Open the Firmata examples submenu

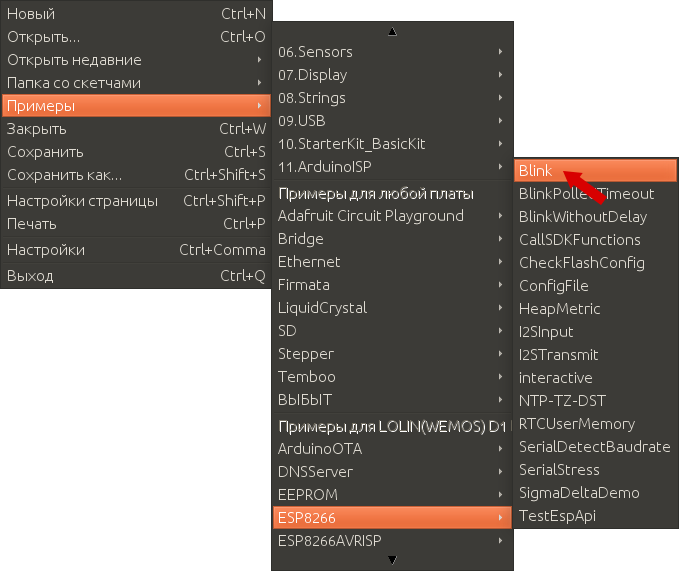pyautogui.click(x=392, y=284)
